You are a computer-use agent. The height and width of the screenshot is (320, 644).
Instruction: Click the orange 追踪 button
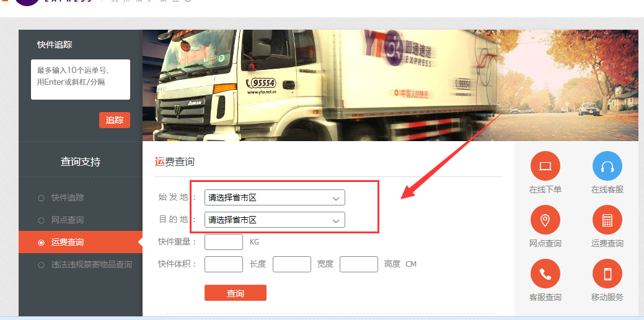(115, 120)
